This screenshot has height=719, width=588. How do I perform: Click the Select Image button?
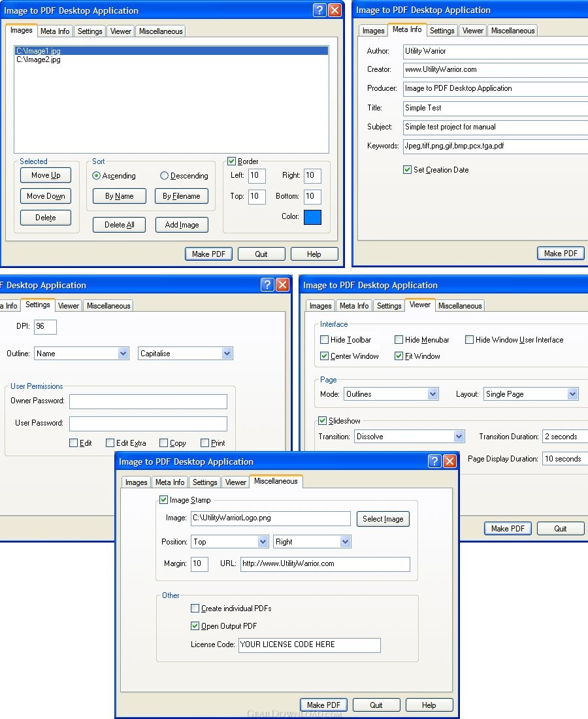383,519
